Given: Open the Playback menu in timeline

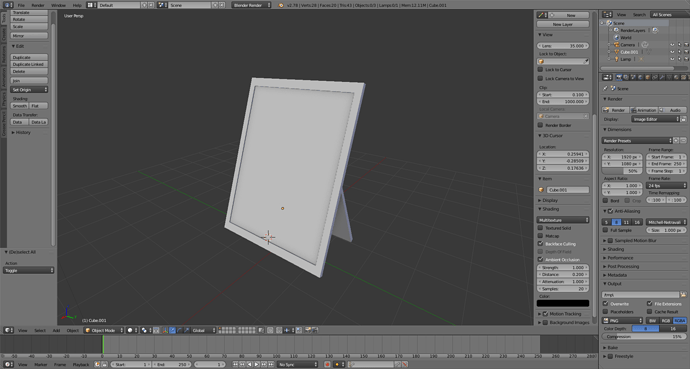Looking at the screenshot, I should pyautogui.click(x=81, y=365).
